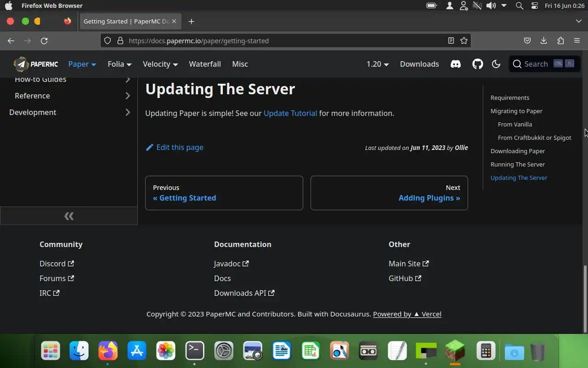
Task: Open the Finder icon in the dock
Action: pyautogui.click(x=79, y=351)
